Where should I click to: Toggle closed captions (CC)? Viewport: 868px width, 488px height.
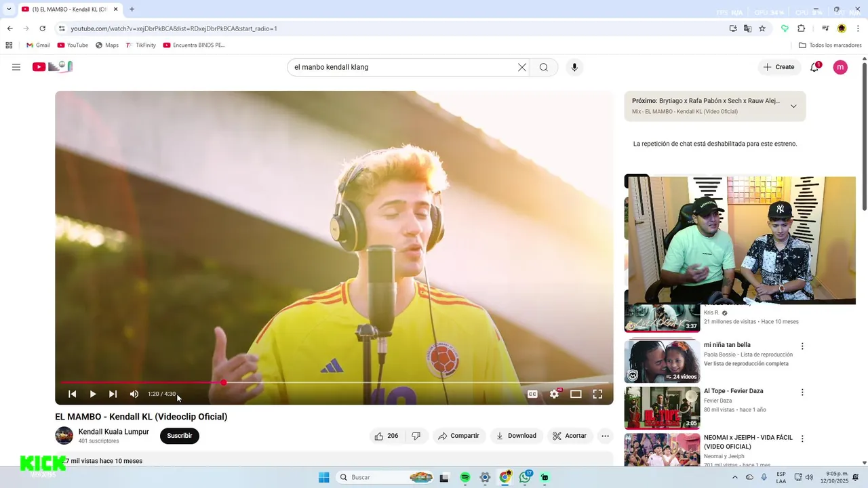[533, 394]
